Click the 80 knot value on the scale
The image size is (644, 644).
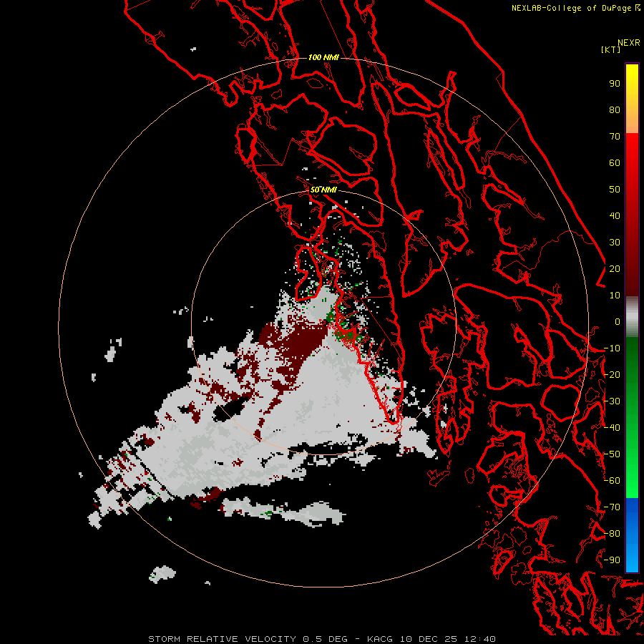point(615,110)
